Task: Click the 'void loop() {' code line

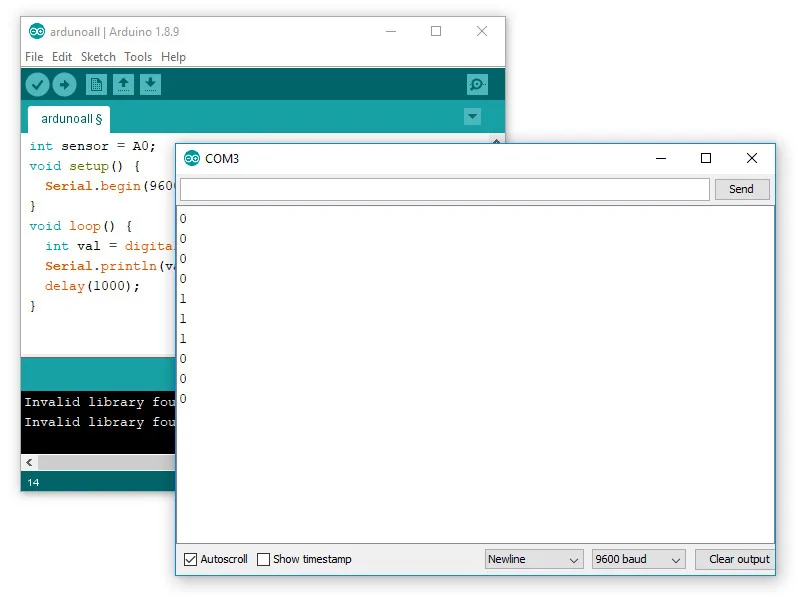Action: 80,226
